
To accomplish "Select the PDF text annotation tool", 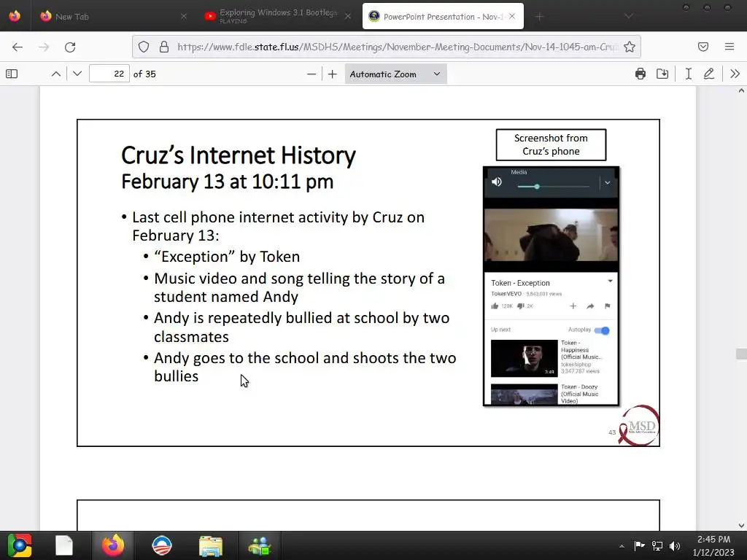I will [x=689, y=74].
